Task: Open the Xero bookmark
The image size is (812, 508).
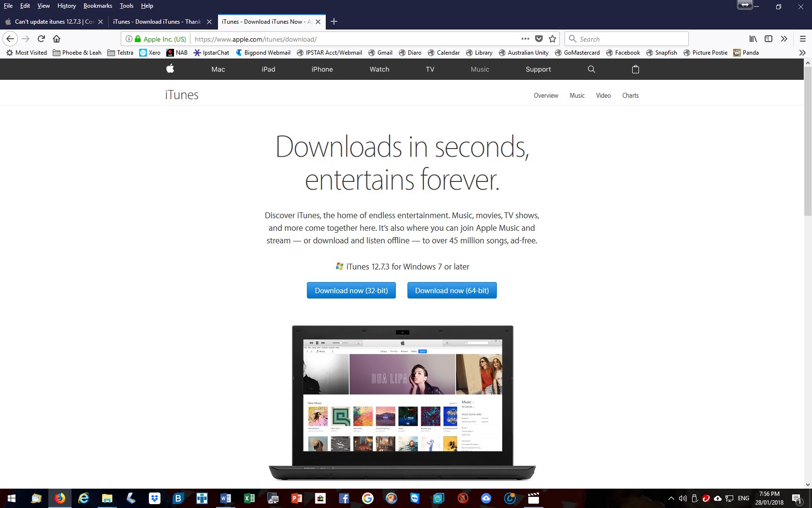Action: click(x=150, y=53)
